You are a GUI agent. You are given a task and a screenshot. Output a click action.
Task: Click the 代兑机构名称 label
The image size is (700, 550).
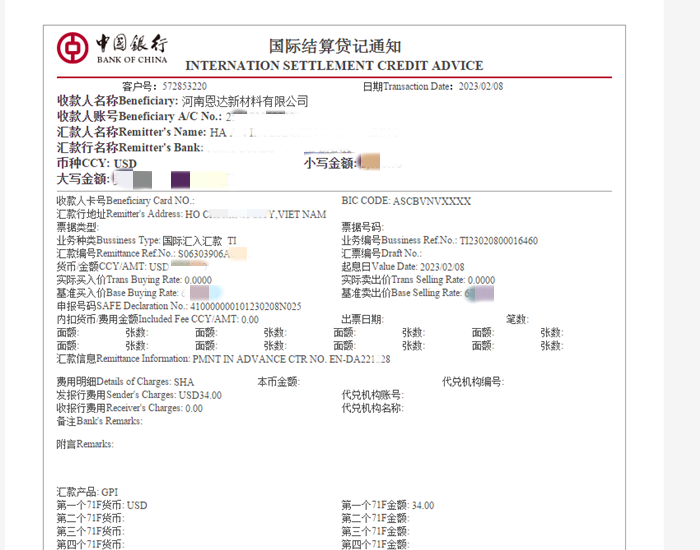click(x=372, y=408)
